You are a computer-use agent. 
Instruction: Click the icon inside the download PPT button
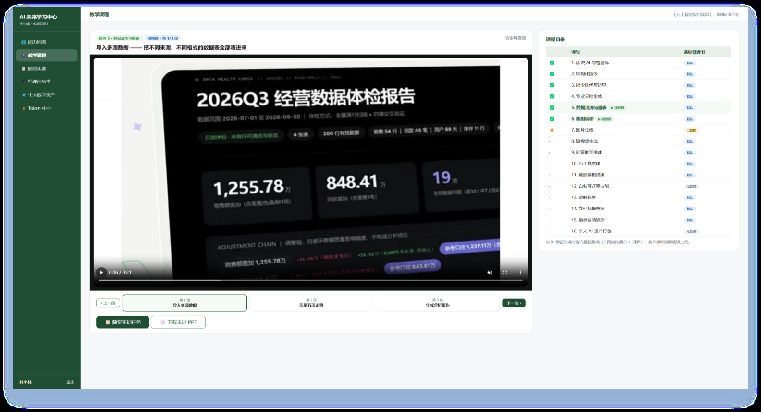pos(163,322)
